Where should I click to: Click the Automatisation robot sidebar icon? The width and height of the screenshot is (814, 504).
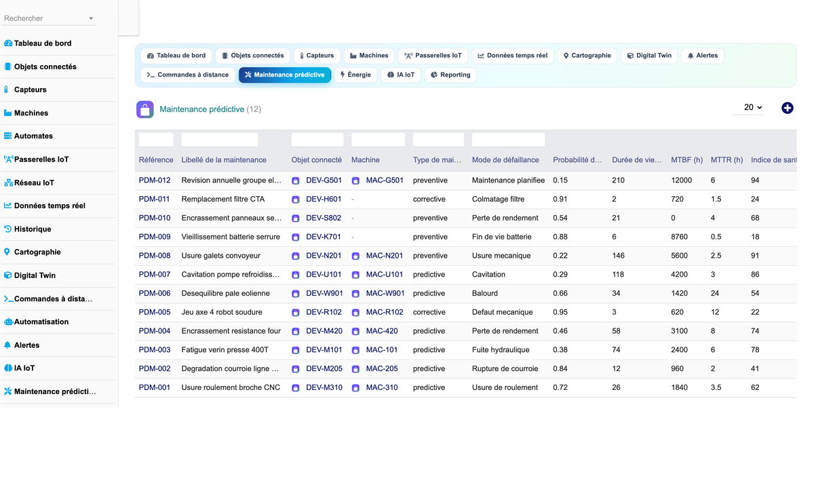[9, 322]
